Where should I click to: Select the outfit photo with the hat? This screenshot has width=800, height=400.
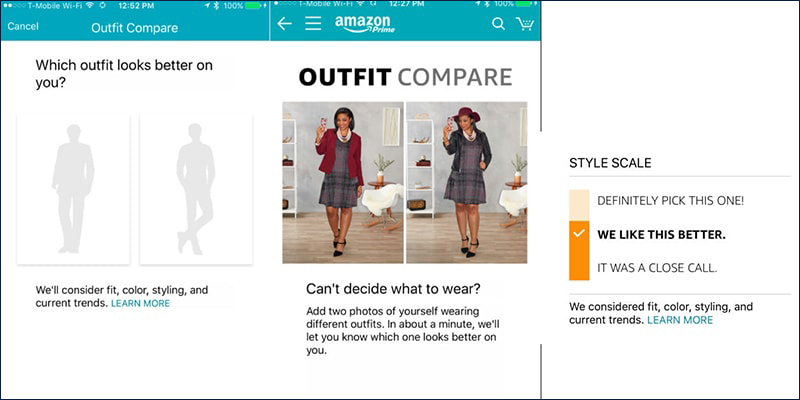click(466, 182)
